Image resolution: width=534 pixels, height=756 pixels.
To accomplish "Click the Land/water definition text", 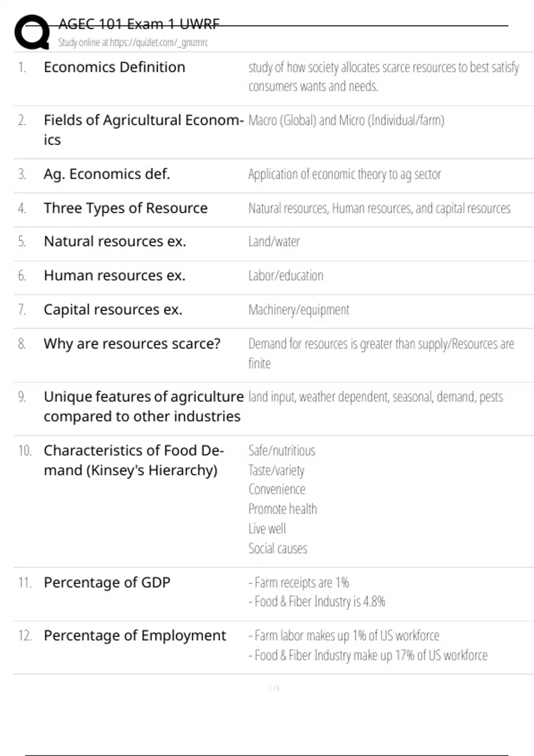I will pos(274,241).
